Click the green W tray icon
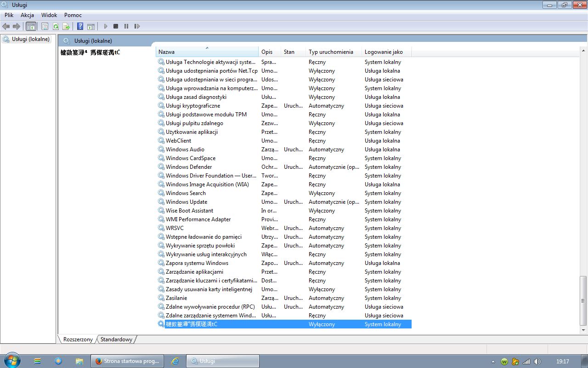The height and width of the screenshot is (368, 588). coord(504,362)
